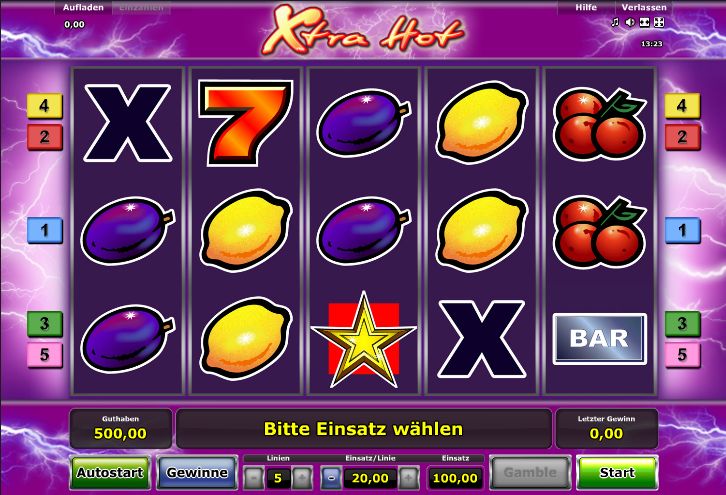Open the Gewinne paytable

197,472
